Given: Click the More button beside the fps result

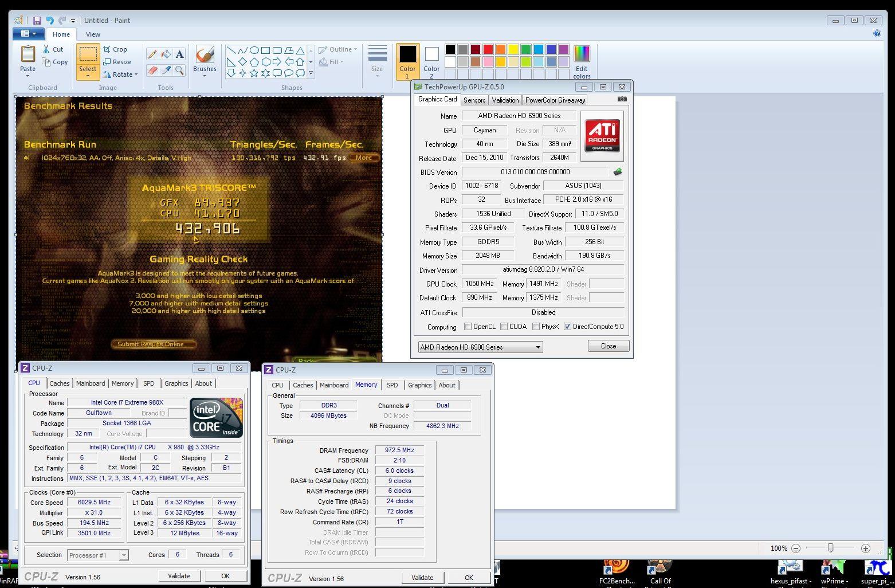Looking at the screenshot, I should 364,158.
